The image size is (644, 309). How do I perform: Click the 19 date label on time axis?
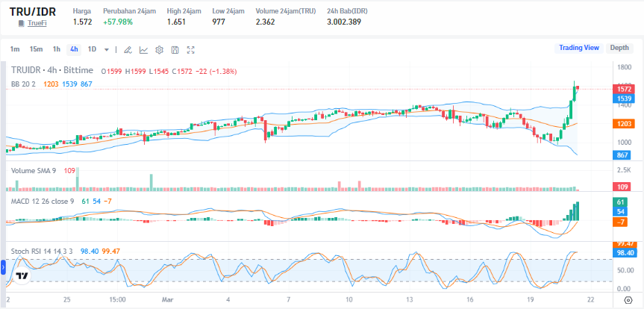click(531, 299)
